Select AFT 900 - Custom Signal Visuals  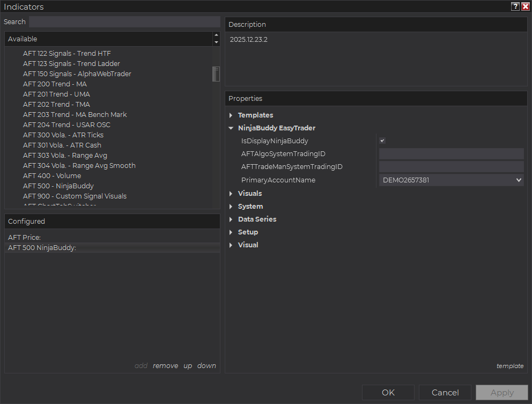(x=75, y=196)
